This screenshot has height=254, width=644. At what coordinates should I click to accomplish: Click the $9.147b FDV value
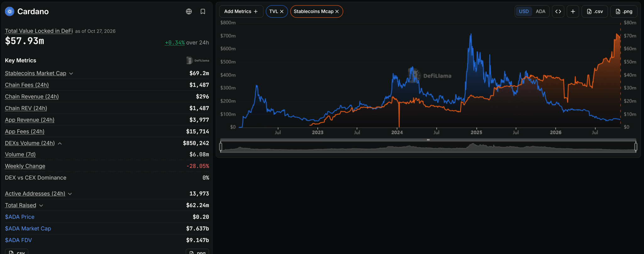197,240
